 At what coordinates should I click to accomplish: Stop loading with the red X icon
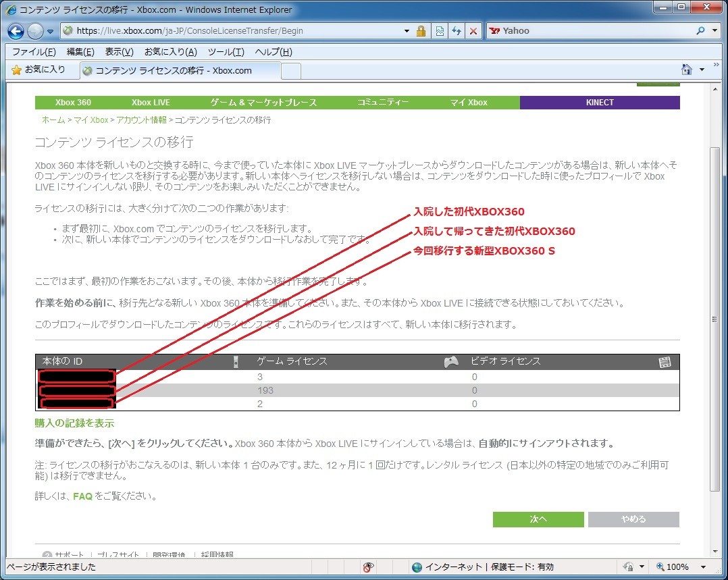473,31
